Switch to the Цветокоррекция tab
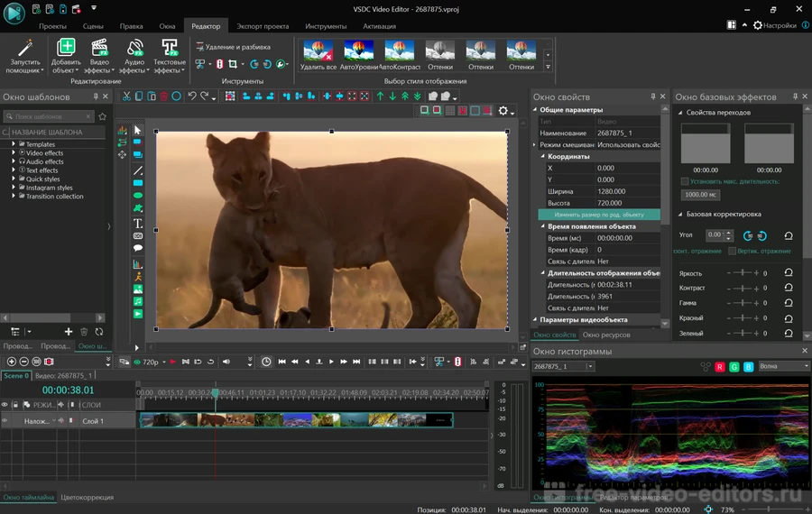812x514 pixels. pyautogui.click(x=88, y=497)
